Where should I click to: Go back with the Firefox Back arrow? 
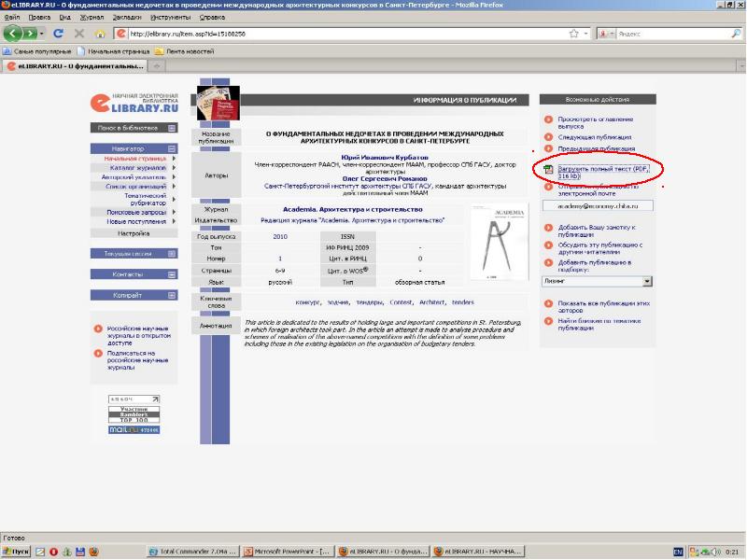13,34
